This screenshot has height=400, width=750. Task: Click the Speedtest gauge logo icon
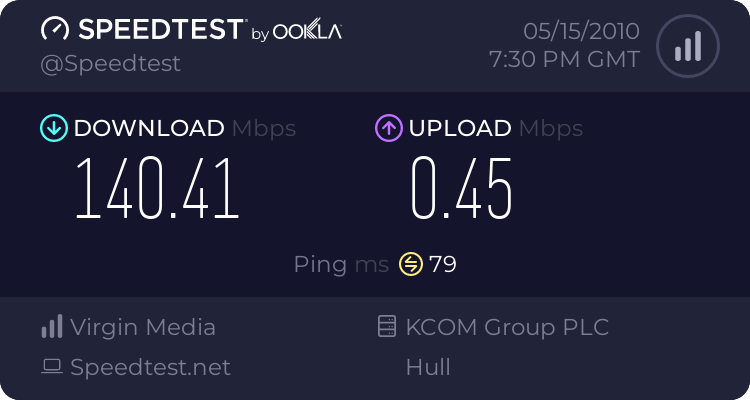[x=55, y=29]
